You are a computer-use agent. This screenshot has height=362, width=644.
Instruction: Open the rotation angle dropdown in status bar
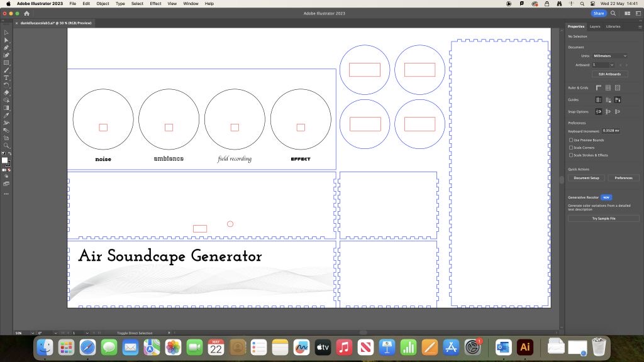click(55, 333)
